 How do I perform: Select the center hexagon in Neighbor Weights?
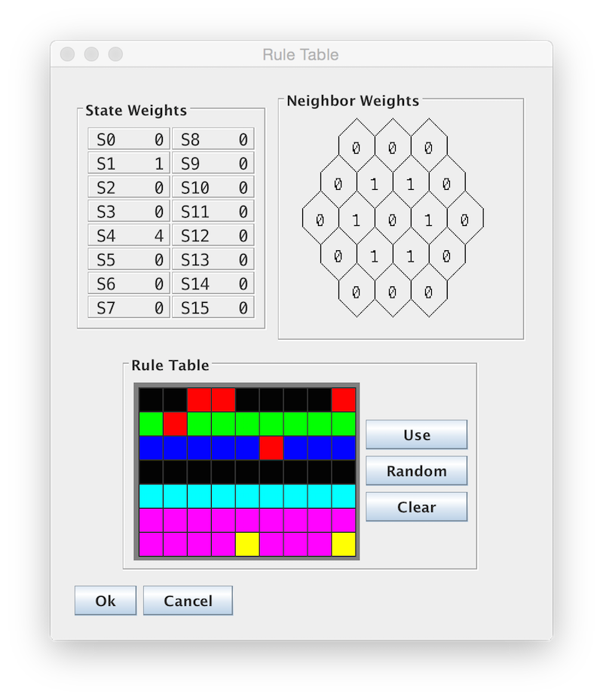pos(393,219)
